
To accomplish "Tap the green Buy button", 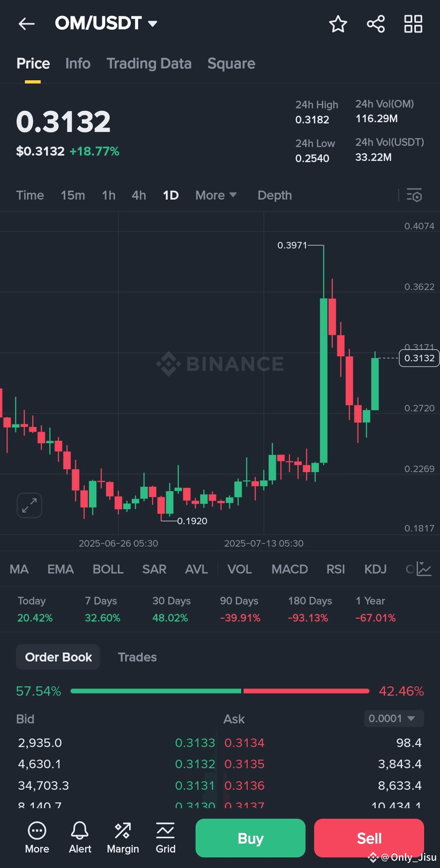I will point(251,838).
